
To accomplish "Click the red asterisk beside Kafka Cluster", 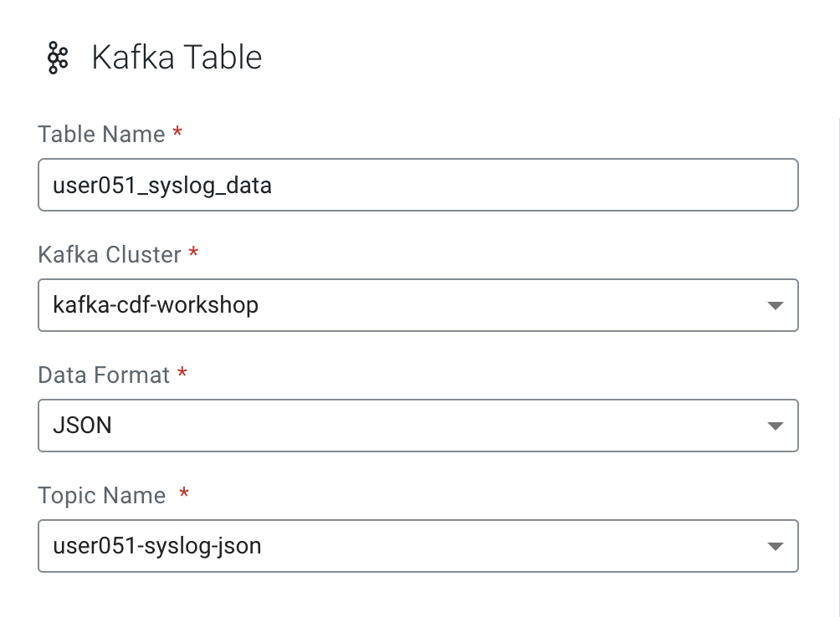I will click(193, 253).
